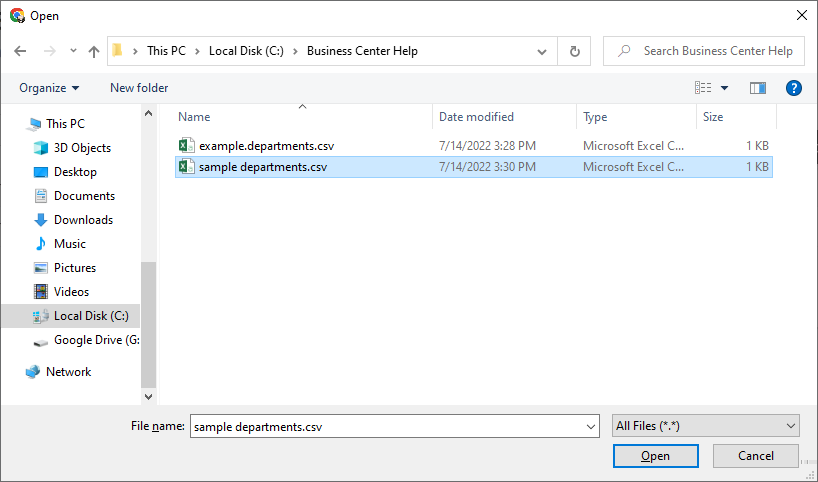Open Google Drive (G:) in sidebar
818x482 pixels.
coord(95,340)
